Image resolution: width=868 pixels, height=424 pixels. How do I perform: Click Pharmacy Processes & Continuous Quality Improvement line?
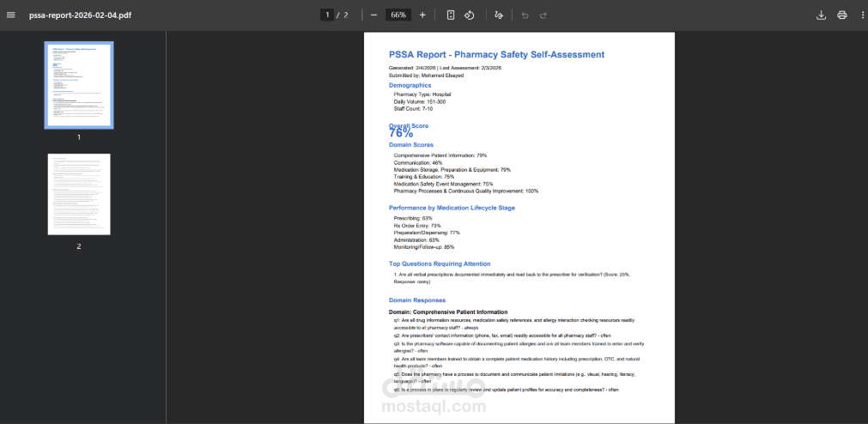466,191
